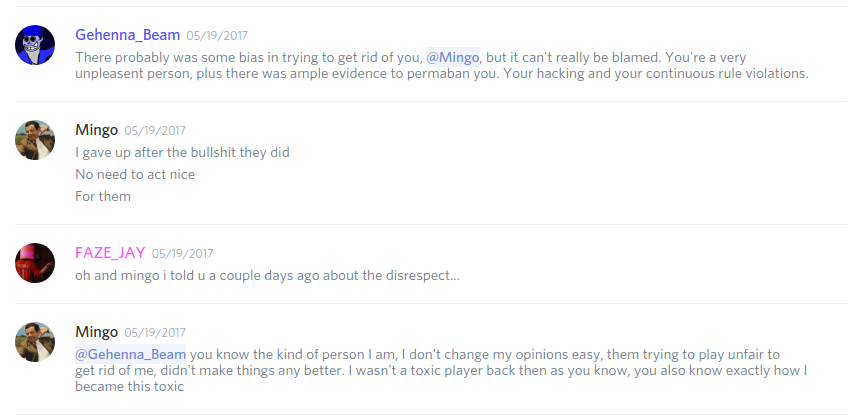This screenshot has height=417, width=853.
Task: Click the @Mingo mention in Gehenna_Beam's message
Action: 453,57
